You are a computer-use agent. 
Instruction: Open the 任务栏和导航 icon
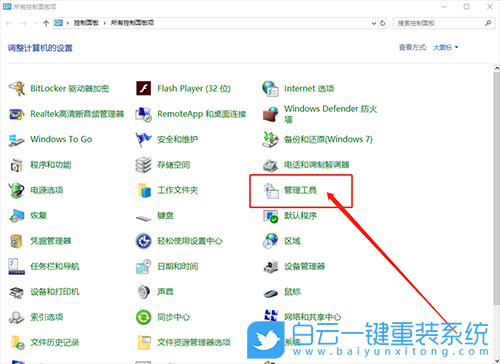pos(16,267)
